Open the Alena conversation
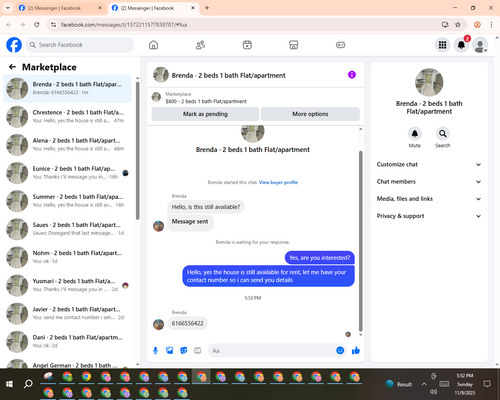500x400 pixels. point(67,145)
